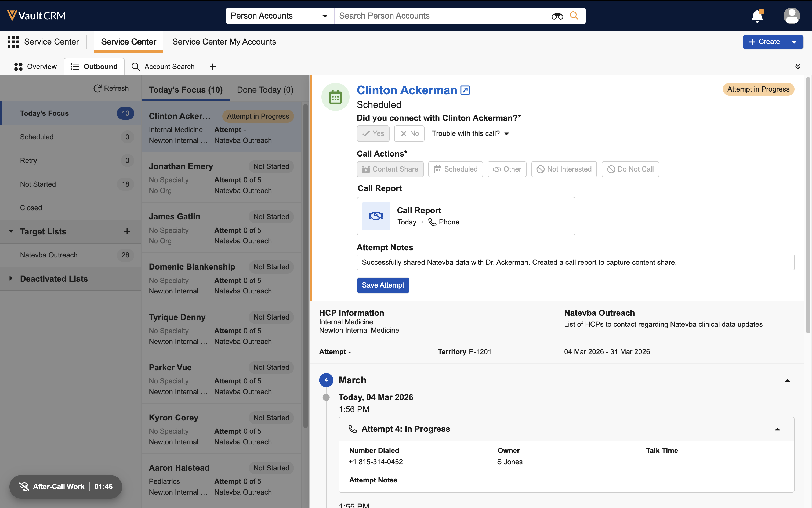Expand the Deactivated Lists section
The height and width of the screenshot is (508, 812).
point(11,278)
